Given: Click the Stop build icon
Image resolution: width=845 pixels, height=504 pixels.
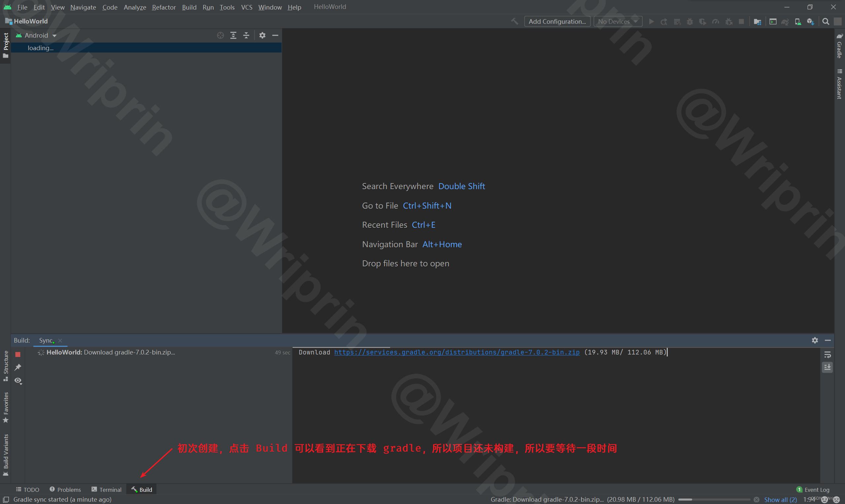Looking at the screenshot, I should click(17, 353).
